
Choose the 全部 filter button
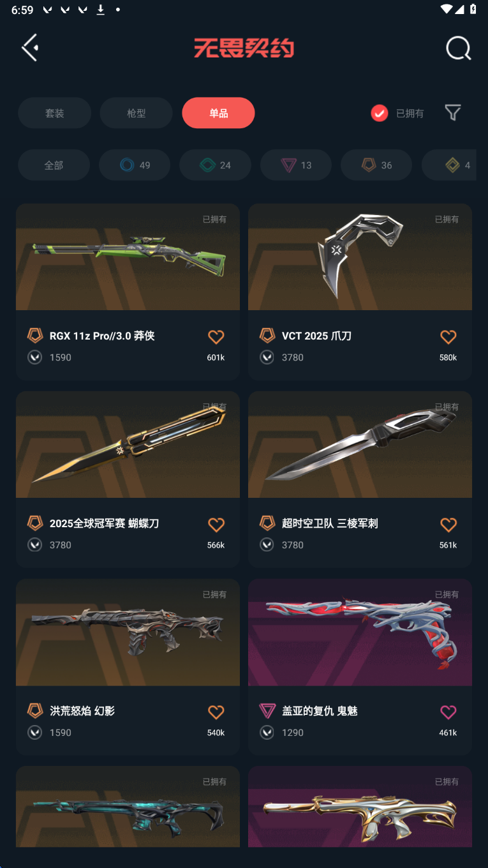click(54, 165)
